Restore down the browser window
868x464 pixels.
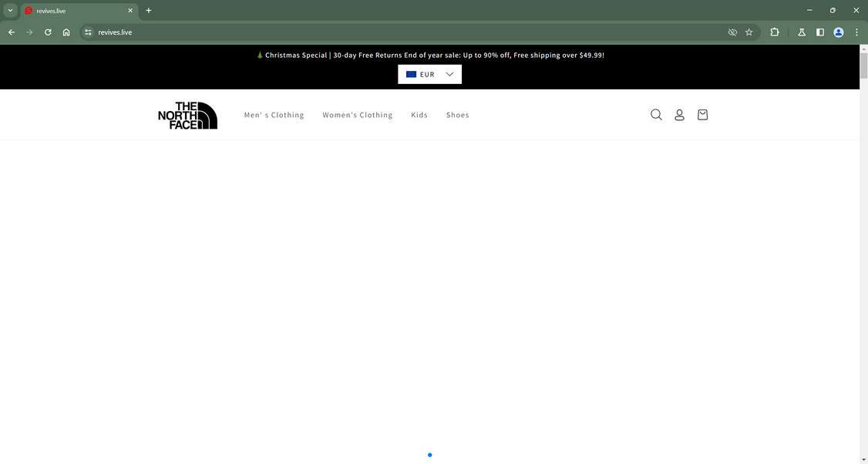pos(833,11)
